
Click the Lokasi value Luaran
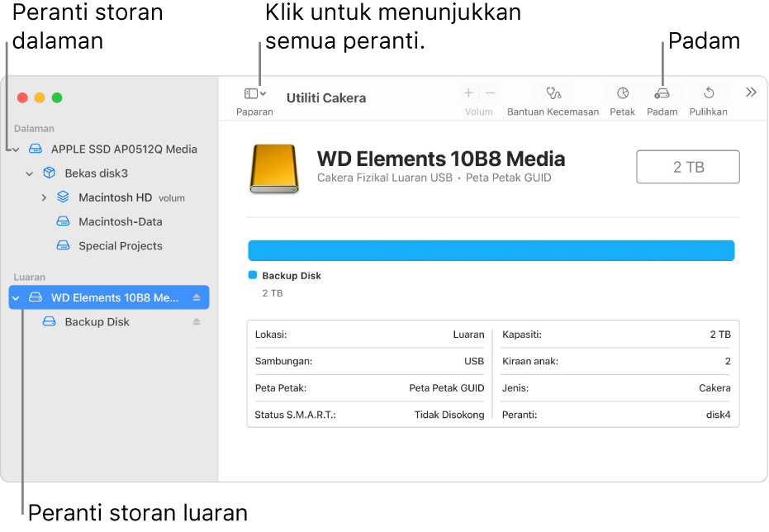point(468,335)
